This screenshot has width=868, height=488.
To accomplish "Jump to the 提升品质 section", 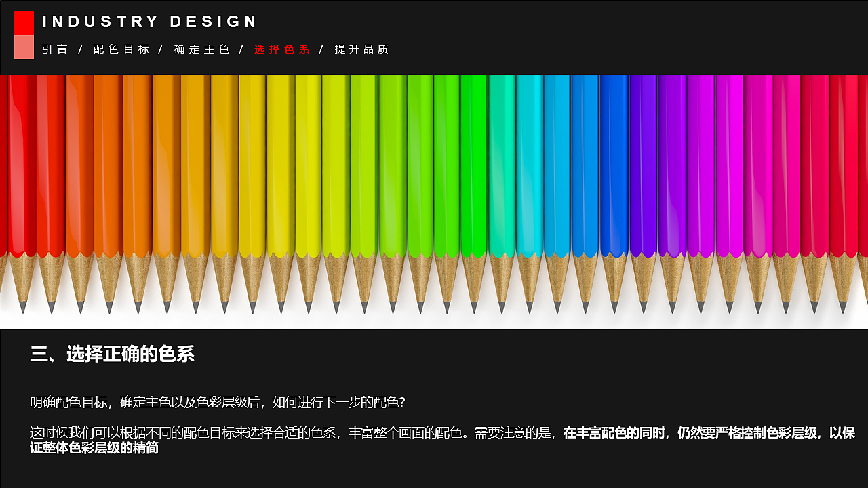I will [x=362, y=49].
